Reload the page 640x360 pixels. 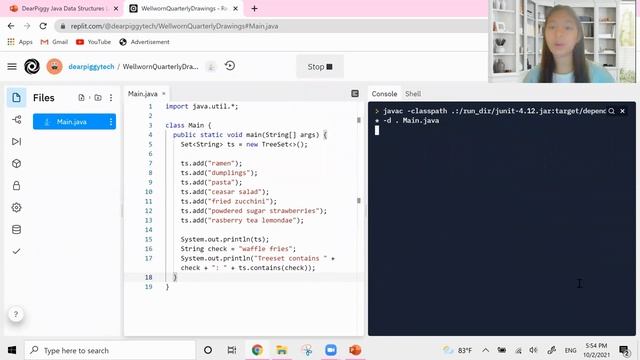pos(43,26)
